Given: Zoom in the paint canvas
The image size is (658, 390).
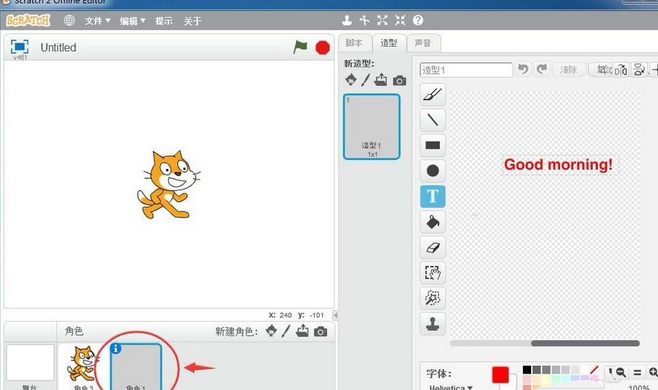Looking at the screenshot, I should tap(653, 372).
